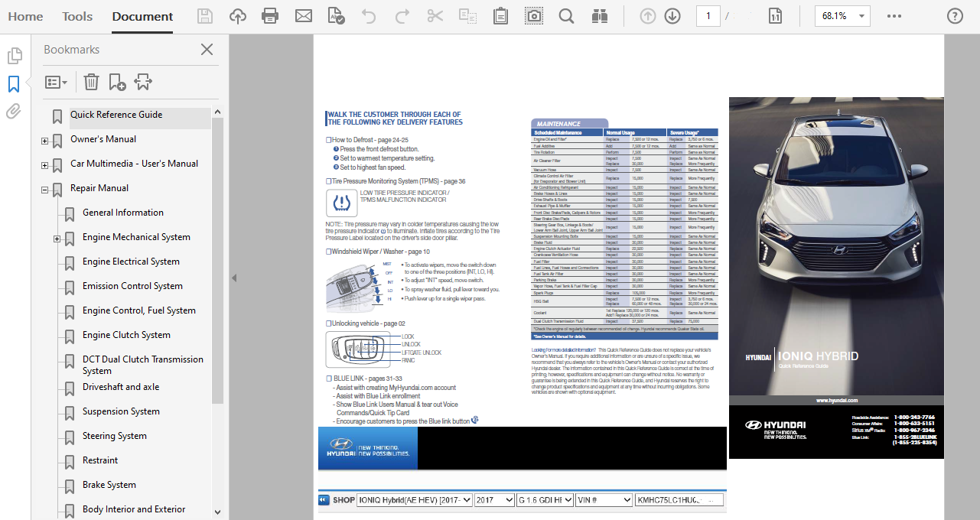
Task: Email the document via the envelope icon
Action: 303,15
